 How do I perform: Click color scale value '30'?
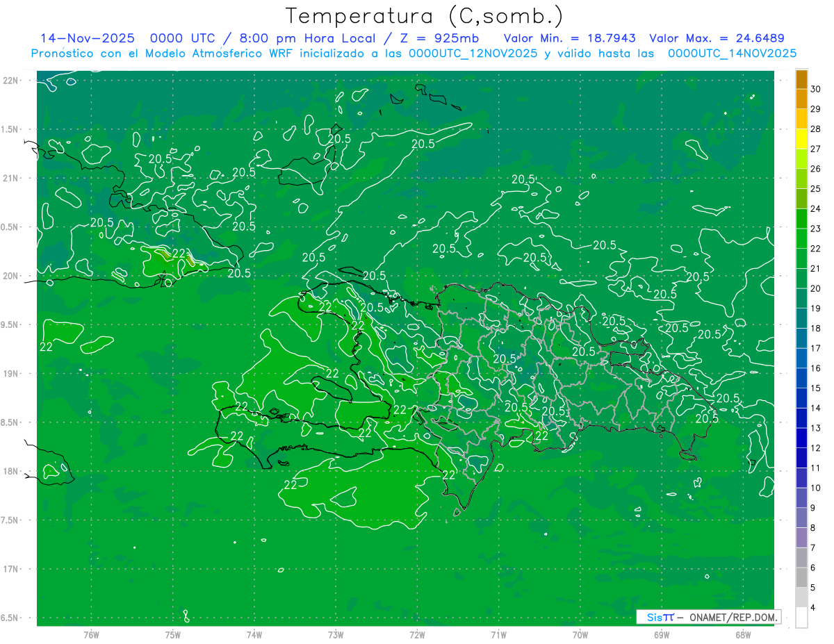click(815, 89)
